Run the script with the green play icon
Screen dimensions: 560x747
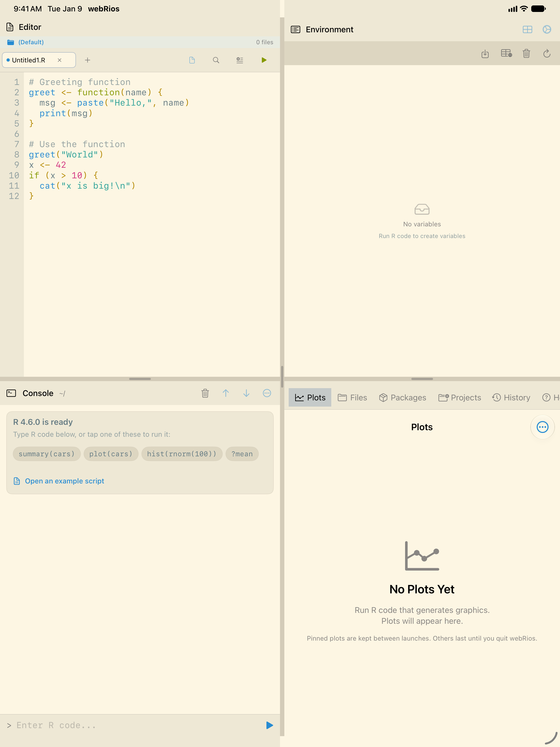pyautogui.click(x=264, y=60)
